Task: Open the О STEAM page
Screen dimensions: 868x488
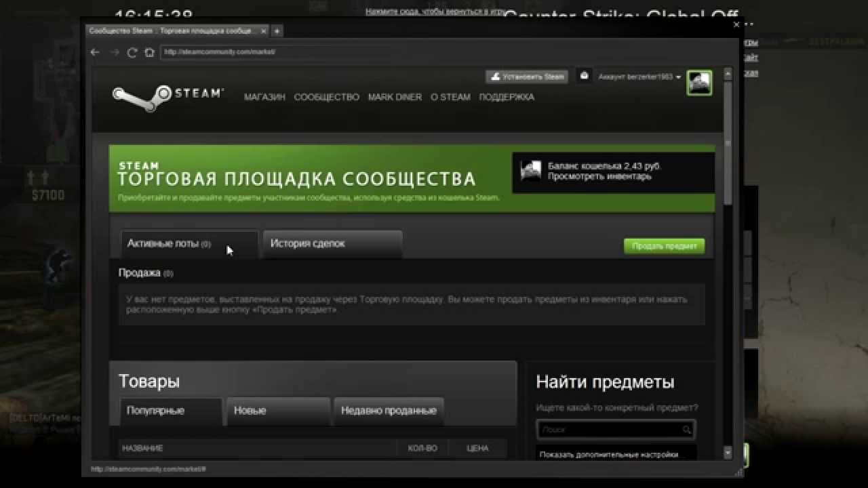Action: 450,97
